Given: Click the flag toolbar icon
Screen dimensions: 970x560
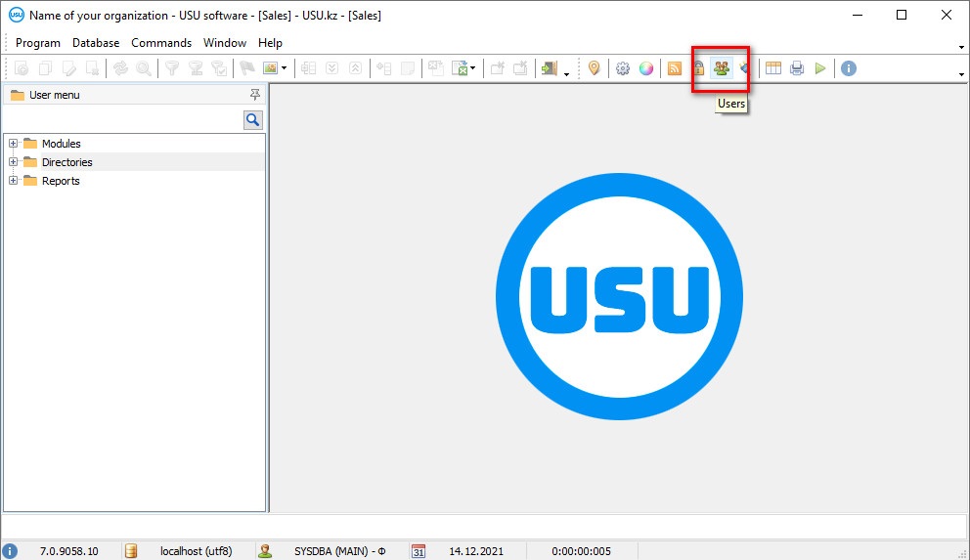Looking at the screenshot, I should 248,68.
